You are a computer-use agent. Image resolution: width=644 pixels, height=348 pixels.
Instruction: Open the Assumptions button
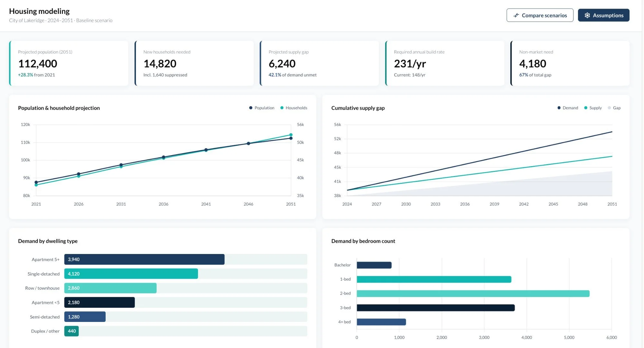(x=603, y=15)
